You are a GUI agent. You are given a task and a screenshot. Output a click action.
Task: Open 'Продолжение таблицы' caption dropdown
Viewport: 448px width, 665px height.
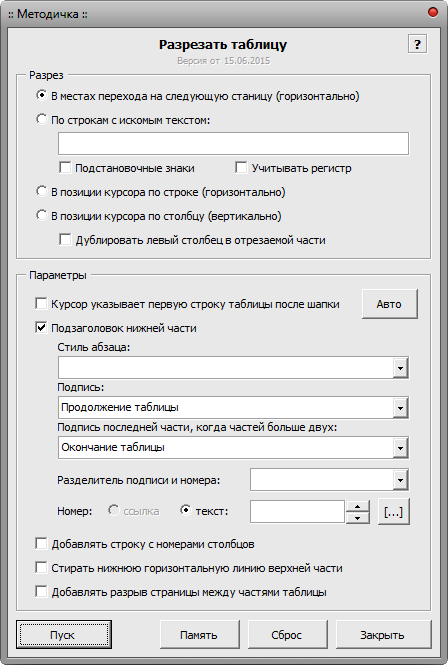pyautogui.click(x=400, y=408)
